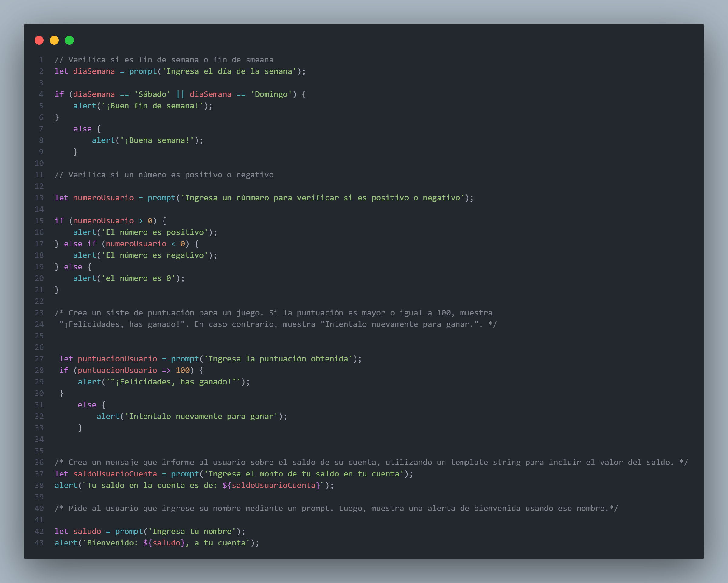
Task: Click alert 'Intentalo nuevamente para ganar' line 32
Action: (x=192, y=416)
